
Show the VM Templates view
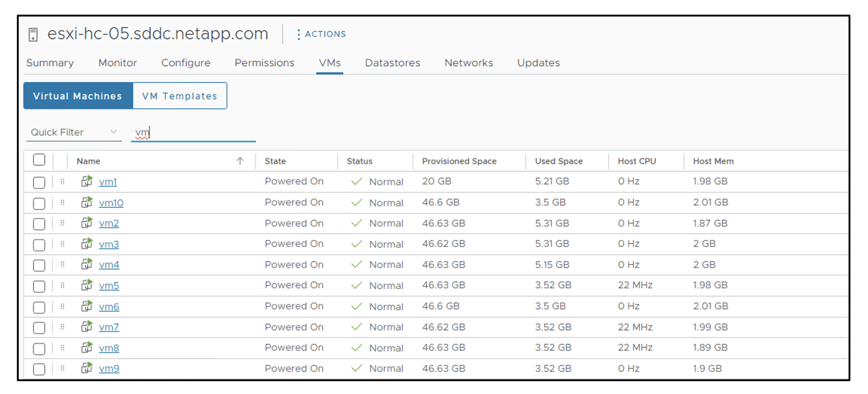point(180,96)
